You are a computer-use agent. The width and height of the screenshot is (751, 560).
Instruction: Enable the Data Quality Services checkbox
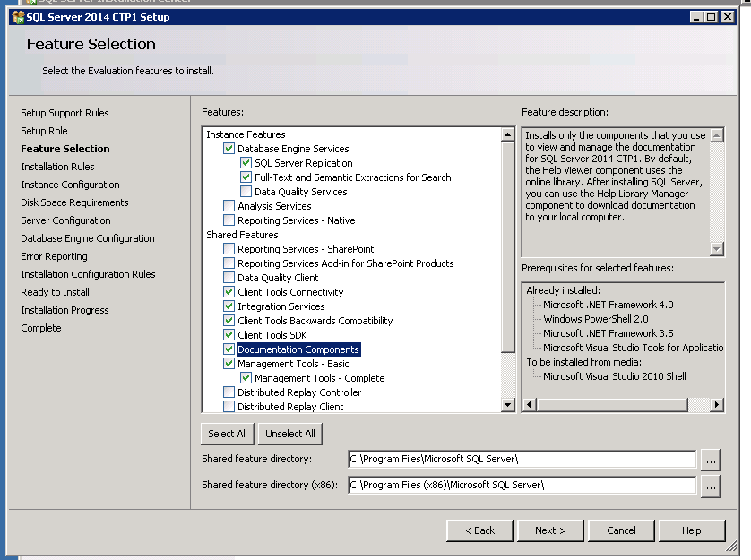pyautogui.click(x=246, y=192)
